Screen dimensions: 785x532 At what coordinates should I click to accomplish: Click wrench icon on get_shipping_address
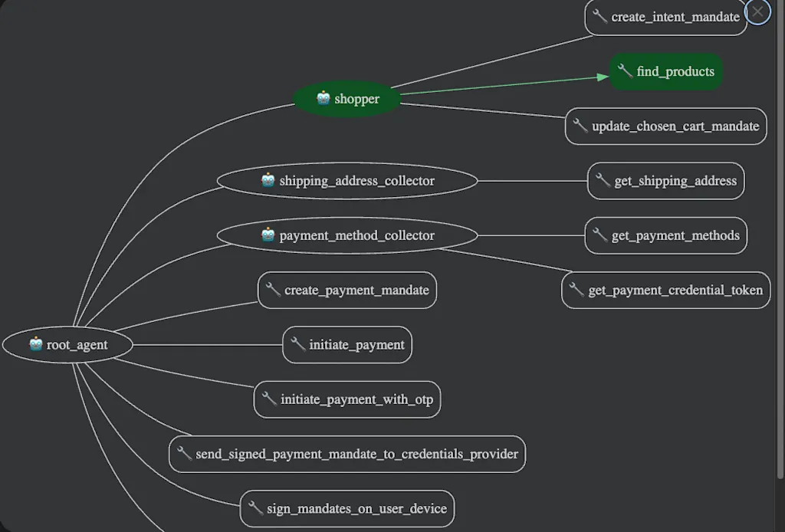tap(603, 179)
